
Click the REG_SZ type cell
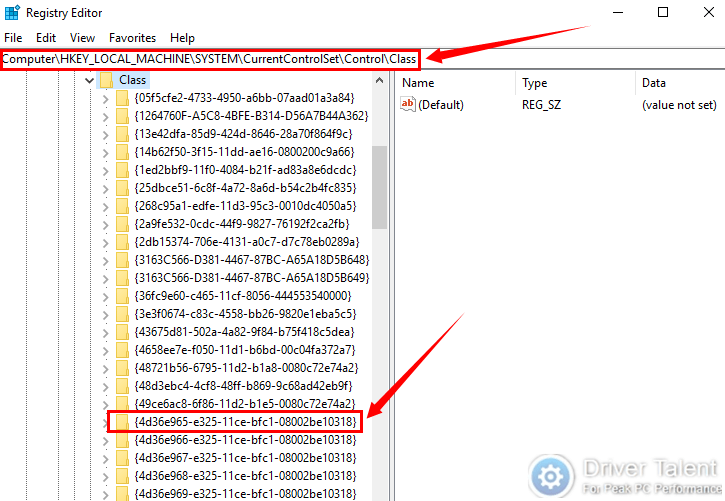pos(541,105)
